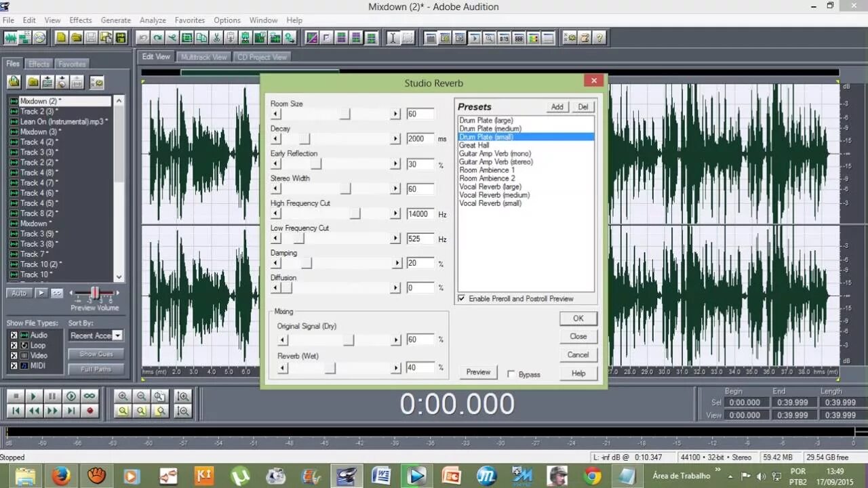
Task: Jump to end with Go to End button
Action: [71, 411]
